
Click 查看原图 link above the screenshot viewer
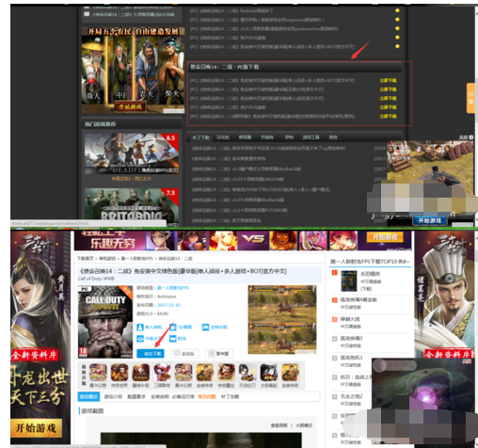[279, 425]
